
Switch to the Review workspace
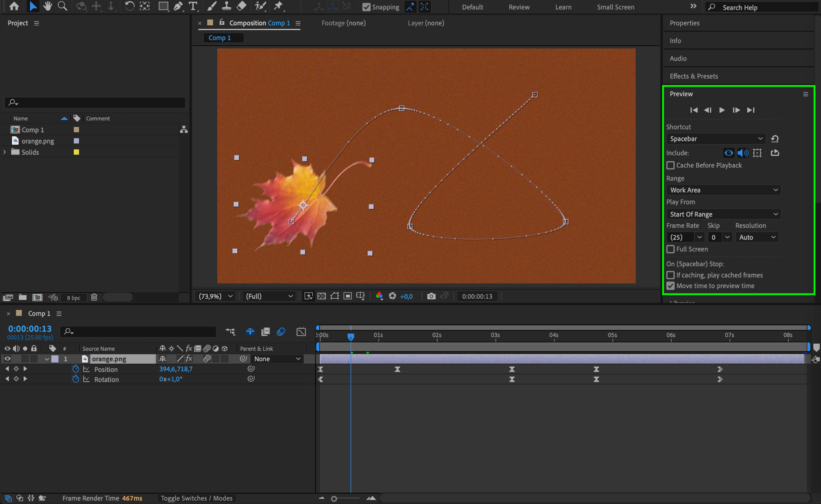pyautogui.click(x=519, y=7)
